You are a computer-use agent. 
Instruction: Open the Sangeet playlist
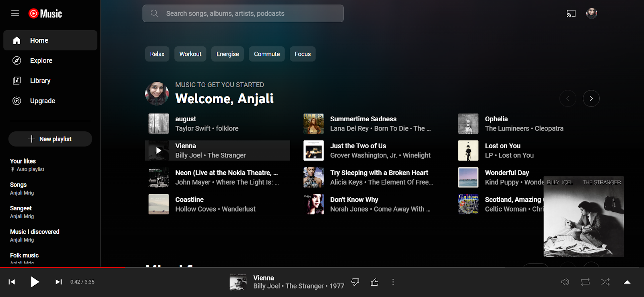pos(50,212)
